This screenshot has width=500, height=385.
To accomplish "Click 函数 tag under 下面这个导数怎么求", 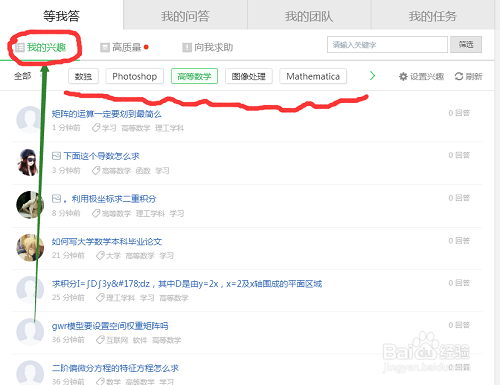I will tap(143, 171).
